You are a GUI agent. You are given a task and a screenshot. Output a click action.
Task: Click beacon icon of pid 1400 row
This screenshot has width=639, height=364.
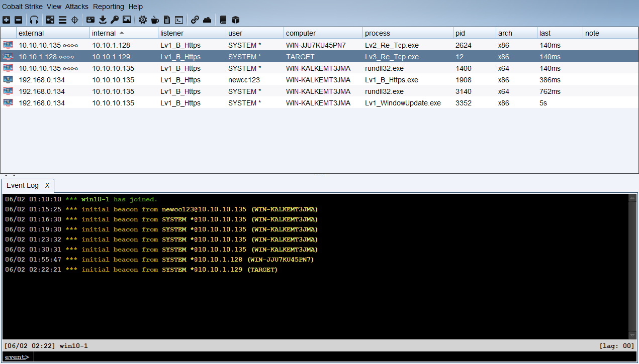(x=8, y=68)
